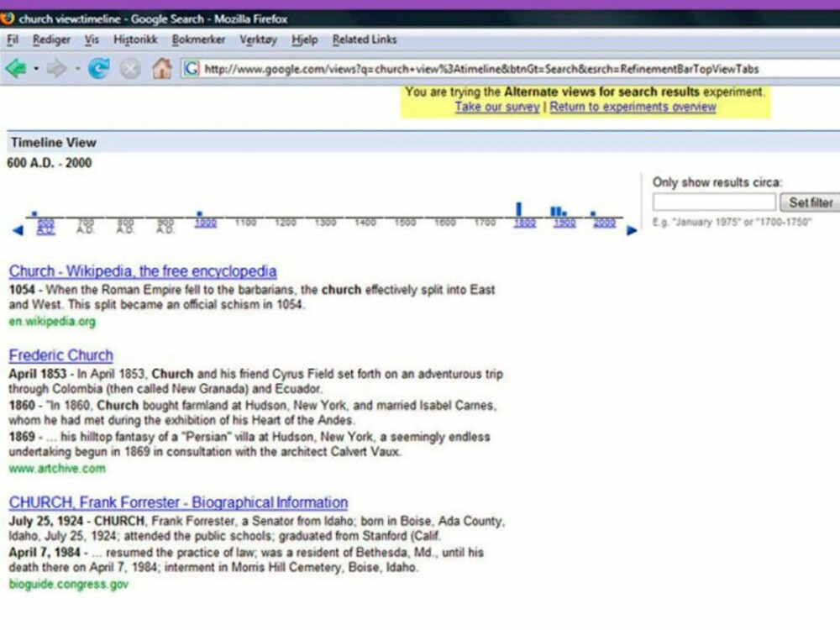
Task: Select the 1000 timeline link
Action: (206, 223)
